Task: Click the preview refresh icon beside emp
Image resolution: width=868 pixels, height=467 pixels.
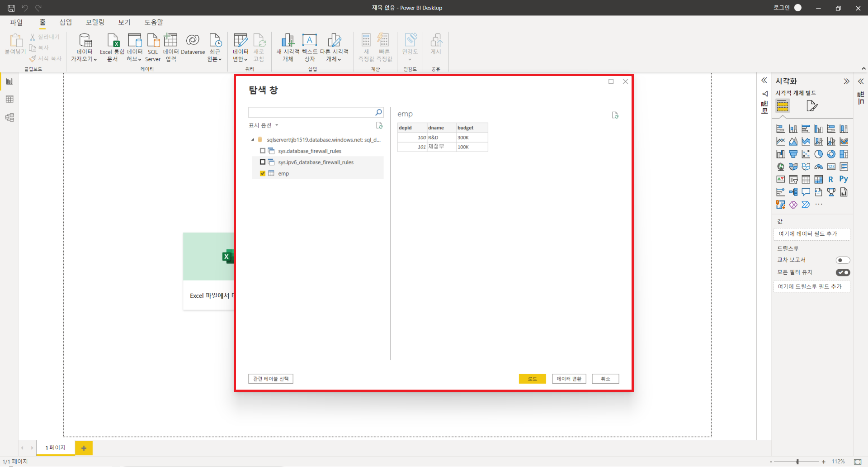Action: (615, 115)
